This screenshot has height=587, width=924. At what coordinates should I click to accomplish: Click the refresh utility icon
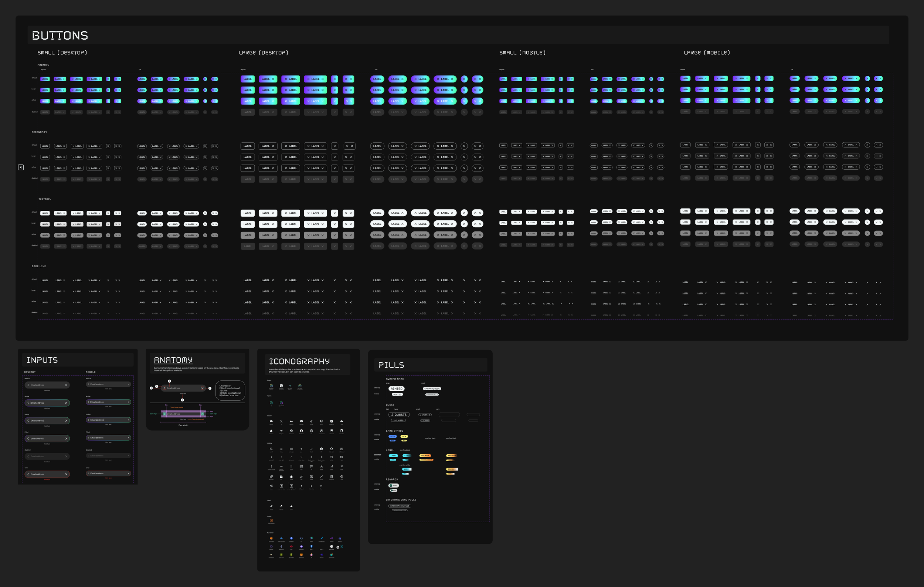pyautogui.click(x=332, y=457)
